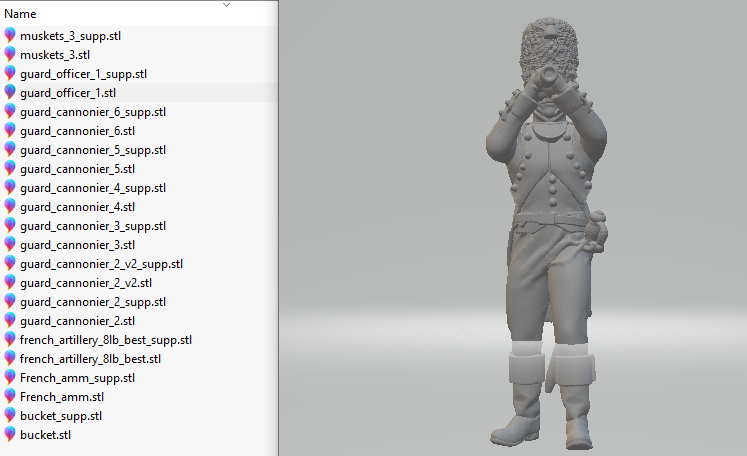This screenshot has height=456, width=747.
Task: Click file name guard_officer_1_supp.stl
Action: click(83, 74)
